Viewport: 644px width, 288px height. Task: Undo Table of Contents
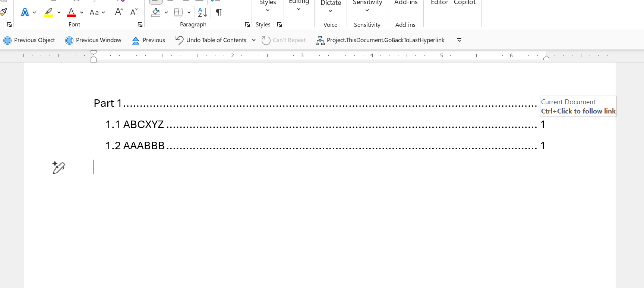pyautogui.click(x=211, y=40)
